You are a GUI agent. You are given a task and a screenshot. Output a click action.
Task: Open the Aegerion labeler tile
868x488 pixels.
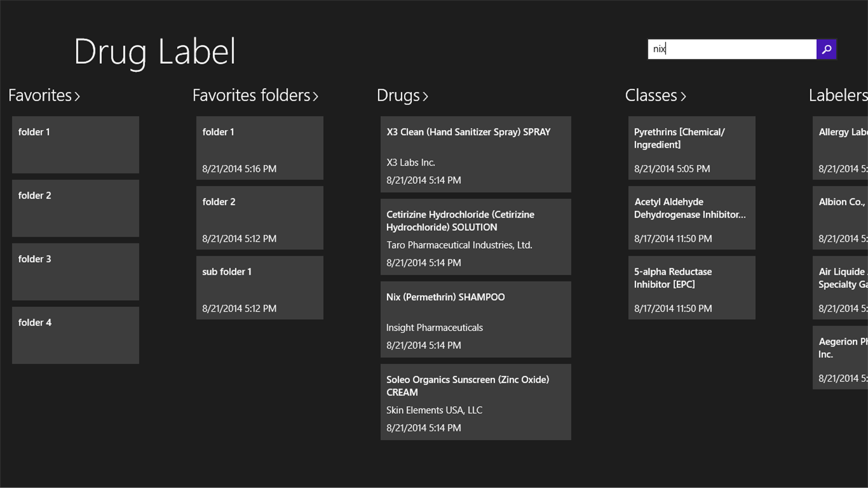pos(841,357)
